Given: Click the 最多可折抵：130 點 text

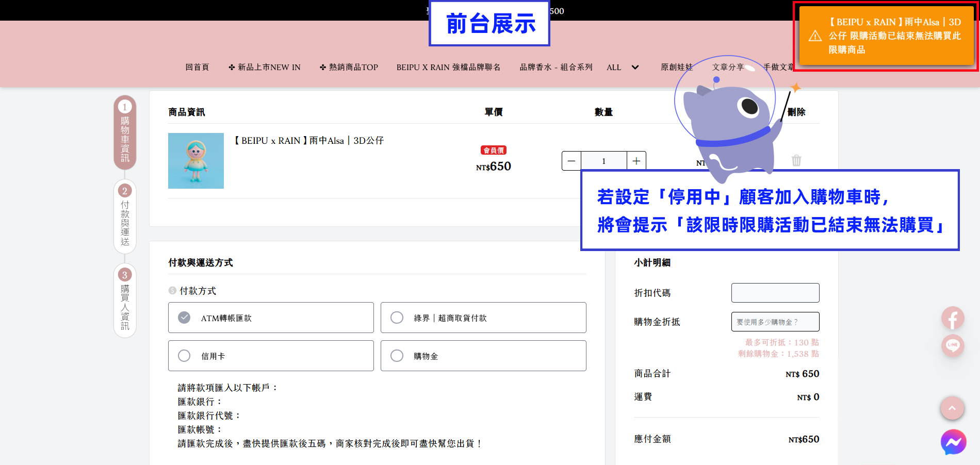Looking at the screenshot, I should 782,342.
